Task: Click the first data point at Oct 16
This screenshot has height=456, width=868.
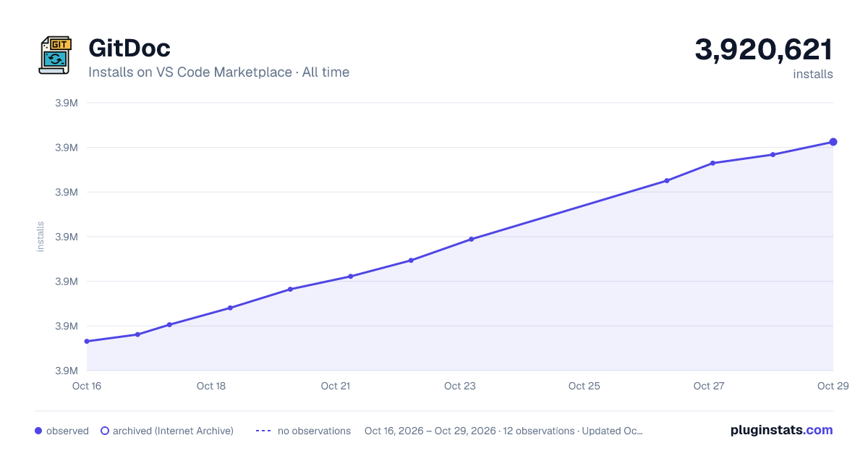Action: click(87, 341)
